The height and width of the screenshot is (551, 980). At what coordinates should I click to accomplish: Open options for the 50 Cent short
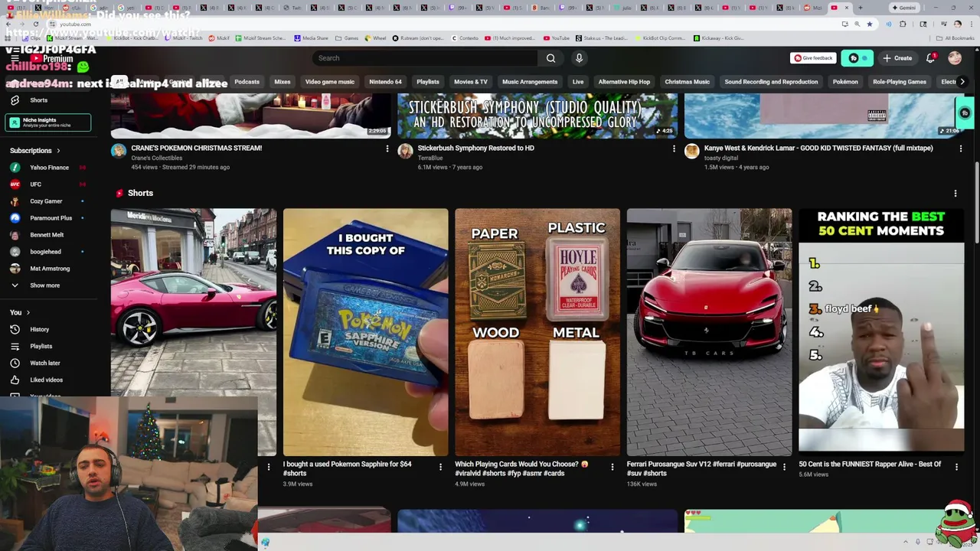tap(956, 466)
